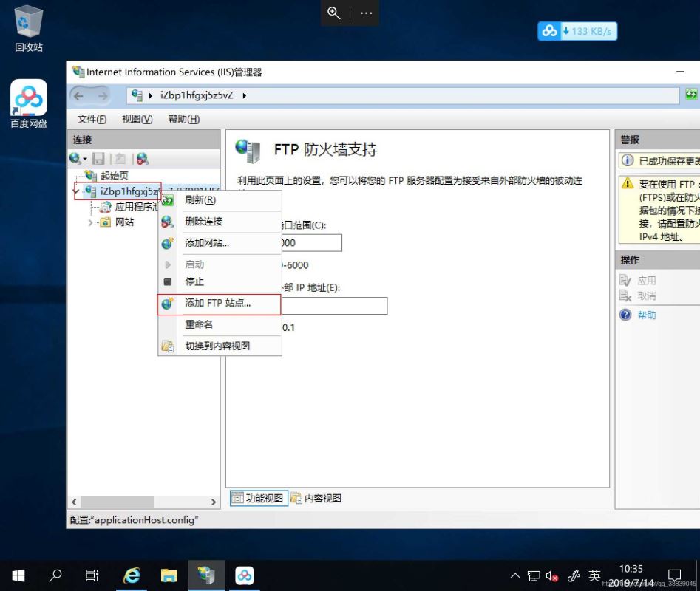Choose 切换到内容视图 from the context menu
700x591 pixels.
(220, 346)
